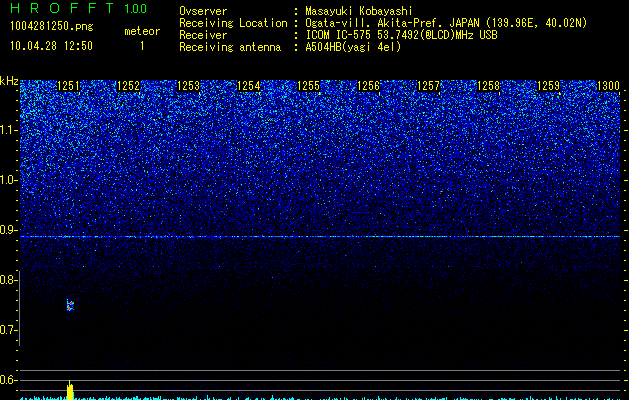Click the meteor count value 1
629x400 pixels.
click(x=142, y=46)
